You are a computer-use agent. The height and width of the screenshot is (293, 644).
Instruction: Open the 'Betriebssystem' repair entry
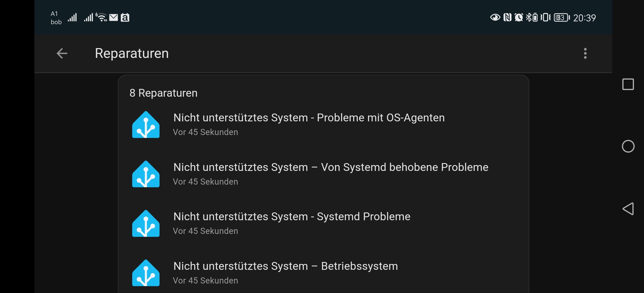tap(323, 273)
